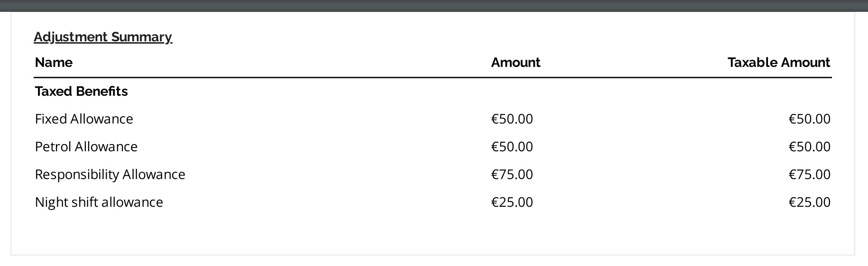Screen dimensions: 868x266
Task: Select the Petrol Allowance row name
Action: [x=86, y=147]
